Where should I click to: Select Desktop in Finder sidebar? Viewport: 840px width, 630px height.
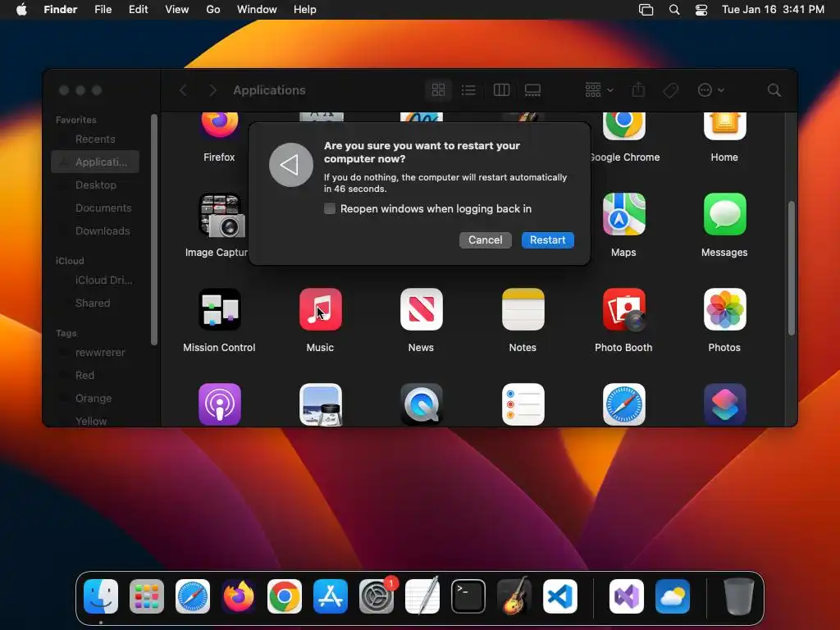pyautogui.click(x=95, y=185)
